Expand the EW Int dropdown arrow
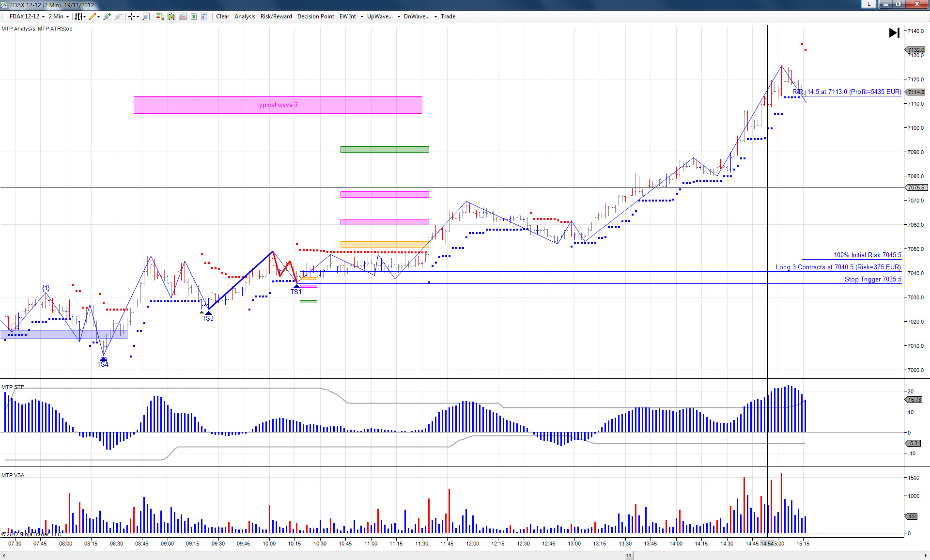Screen dimensions: 930x560 click(362, 16)
